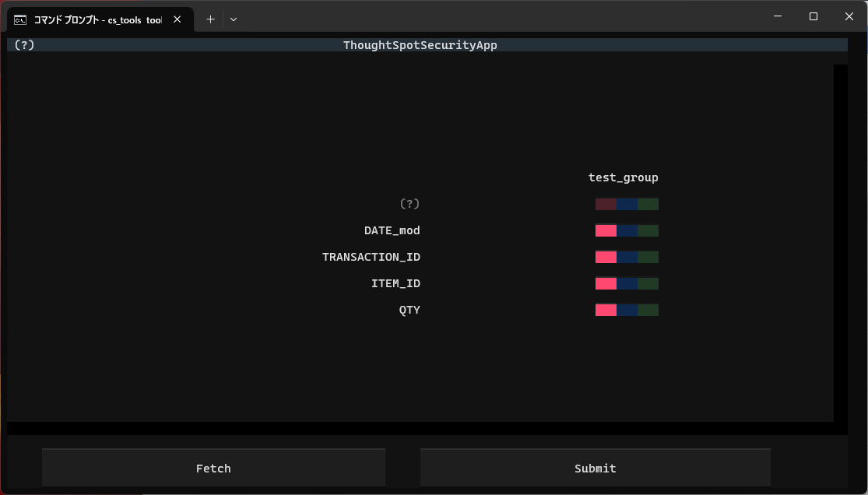Minimize the terminal window
The height and width of the screenshot is (495, 868).
pos(777,16)
